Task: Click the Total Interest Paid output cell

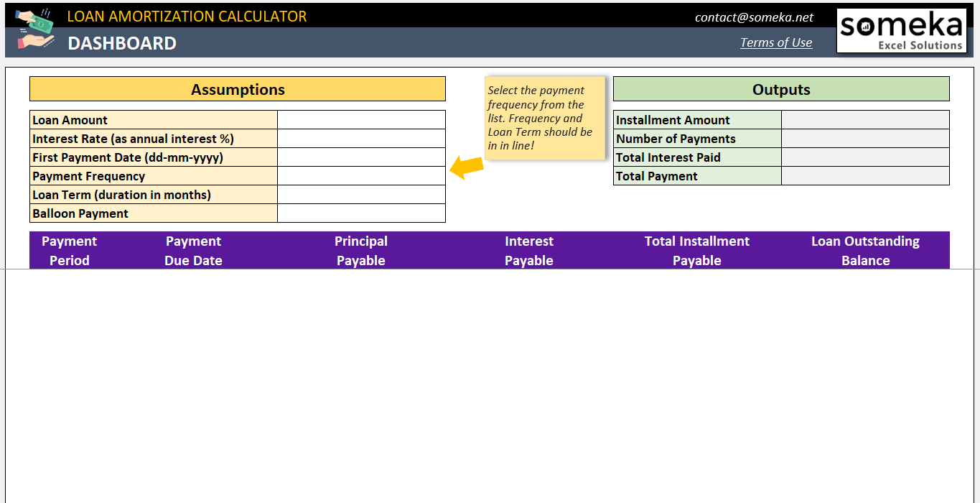Action: [865, 157]
